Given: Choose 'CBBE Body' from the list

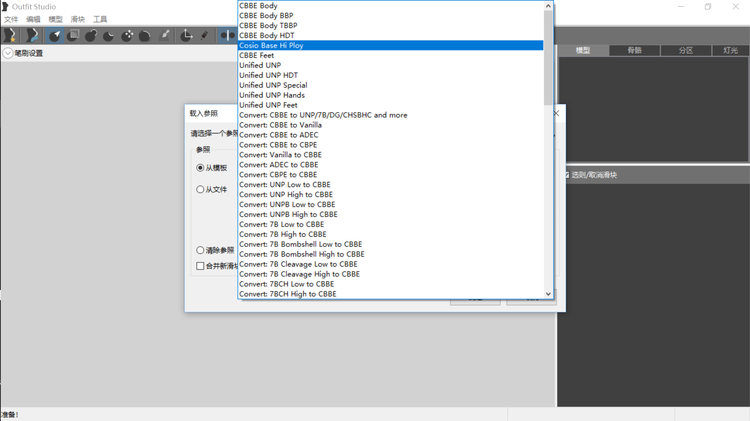Looking at the screenshot, I should pyautogui.click(x=391, y=6).
